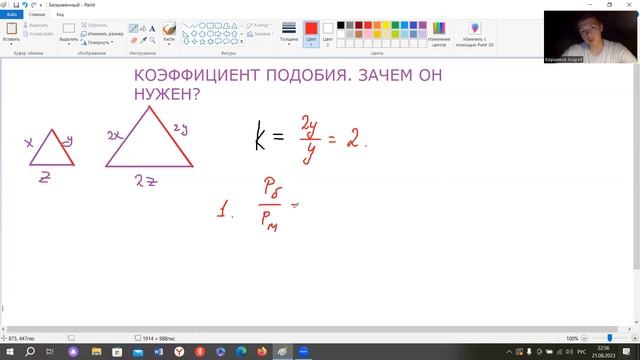Pick the black color swatch
This screenshot has height=360, width=640.
click(x=341, y=25)
